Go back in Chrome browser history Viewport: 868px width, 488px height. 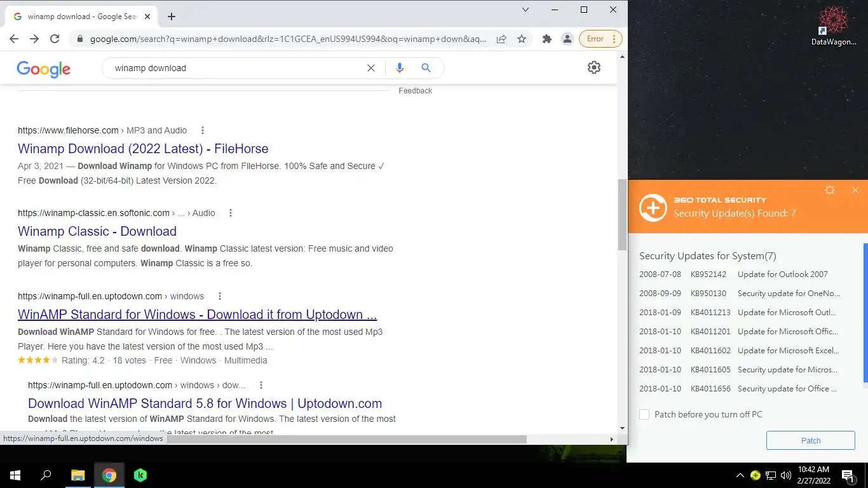click(x=14, y=39)
